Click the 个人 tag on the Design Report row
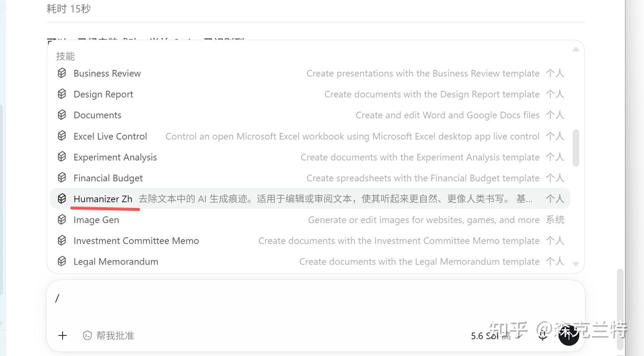 pos(555,94)
